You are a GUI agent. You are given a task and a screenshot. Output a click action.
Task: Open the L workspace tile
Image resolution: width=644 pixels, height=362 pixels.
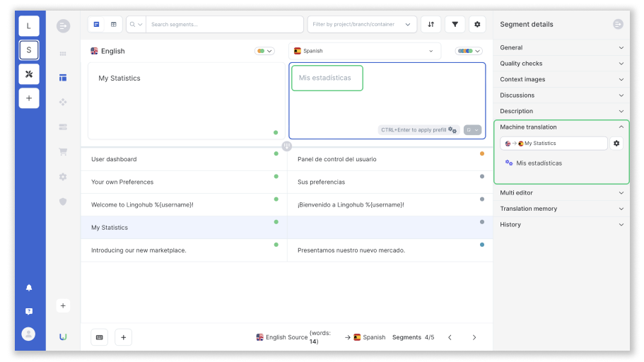(29, 26)
